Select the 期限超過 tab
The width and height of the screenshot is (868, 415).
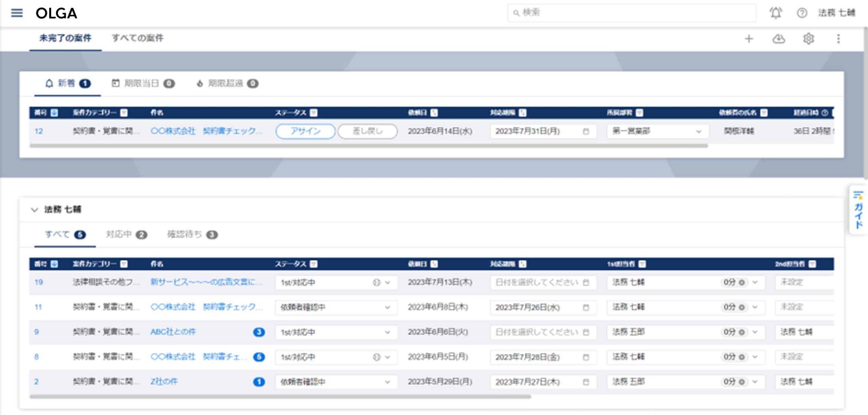click(x=227, y=83)
